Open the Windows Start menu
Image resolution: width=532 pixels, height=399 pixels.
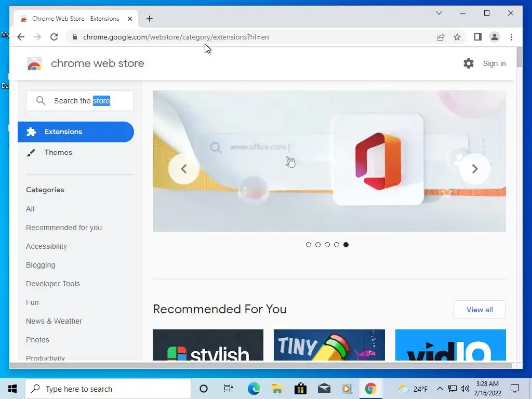(x=12, y=389)
